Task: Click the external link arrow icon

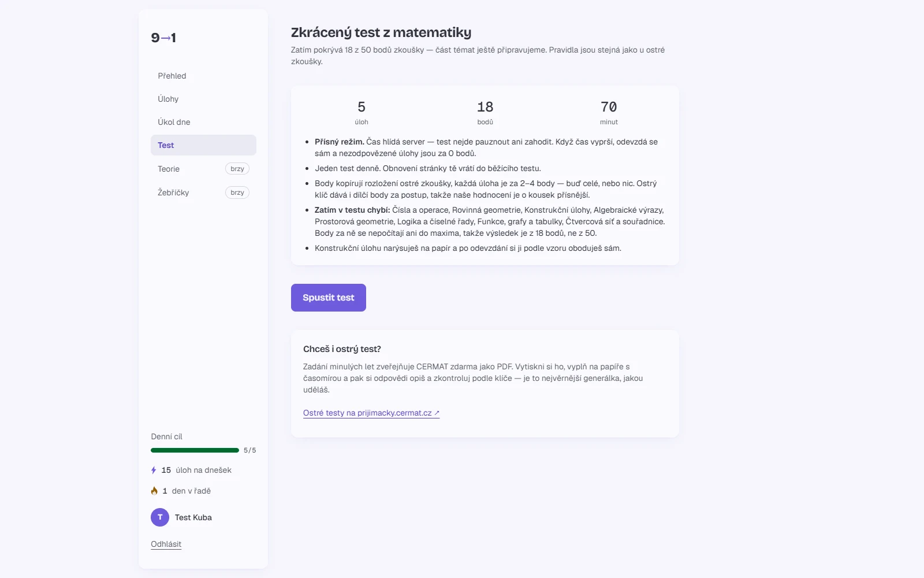Action: click(x=437, y=413)
